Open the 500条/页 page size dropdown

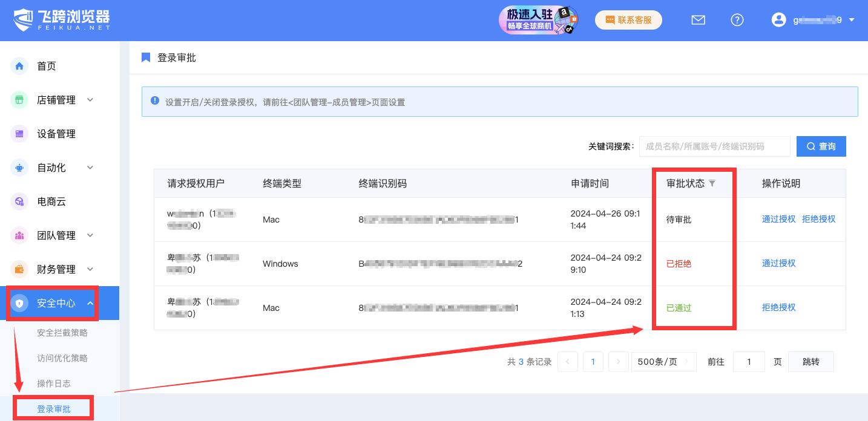(x=663, y=362)
